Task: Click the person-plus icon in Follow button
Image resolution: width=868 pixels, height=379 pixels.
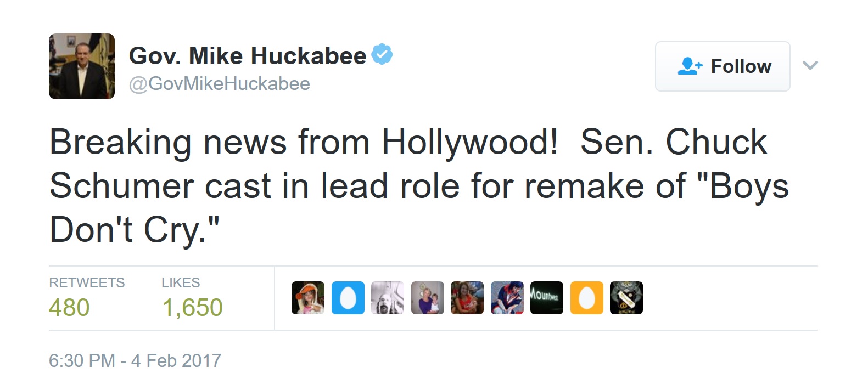Action: (690, 66)
